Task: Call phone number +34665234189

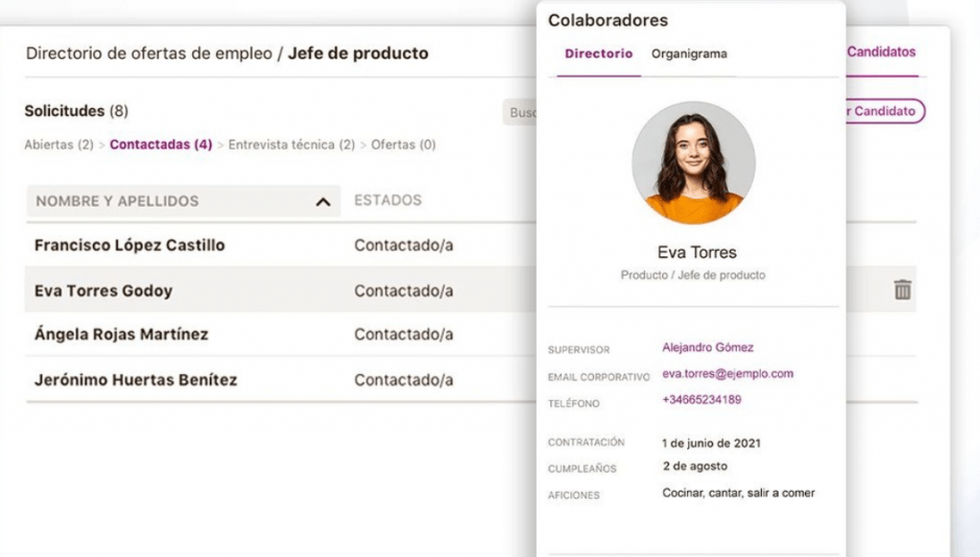Action: point(702,399)
